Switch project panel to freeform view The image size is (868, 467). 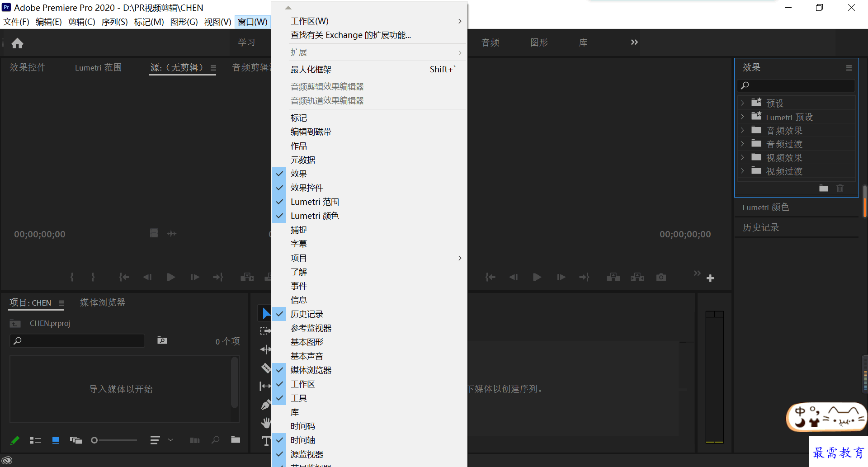[76, 440]
